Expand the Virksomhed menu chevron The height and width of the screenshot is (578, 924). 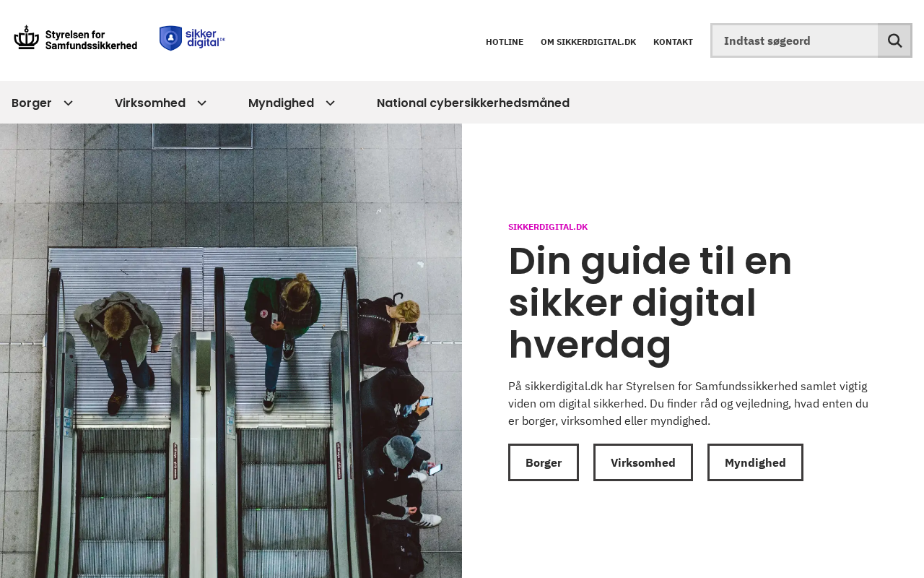[x=201, y=103]
